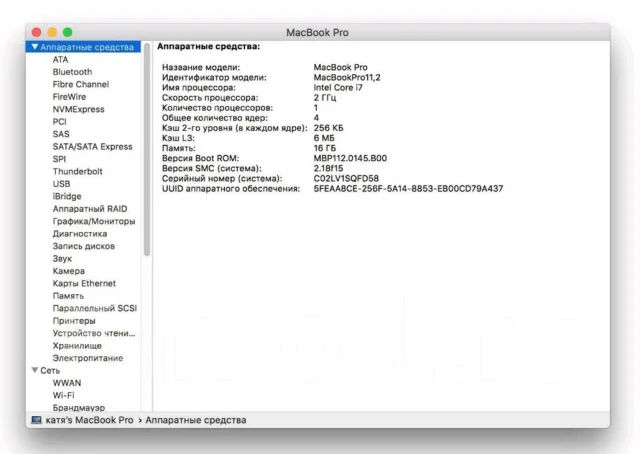Collapse the Сеть section triangle
Screen dimensions: 640x454
[x=35, y=370]
